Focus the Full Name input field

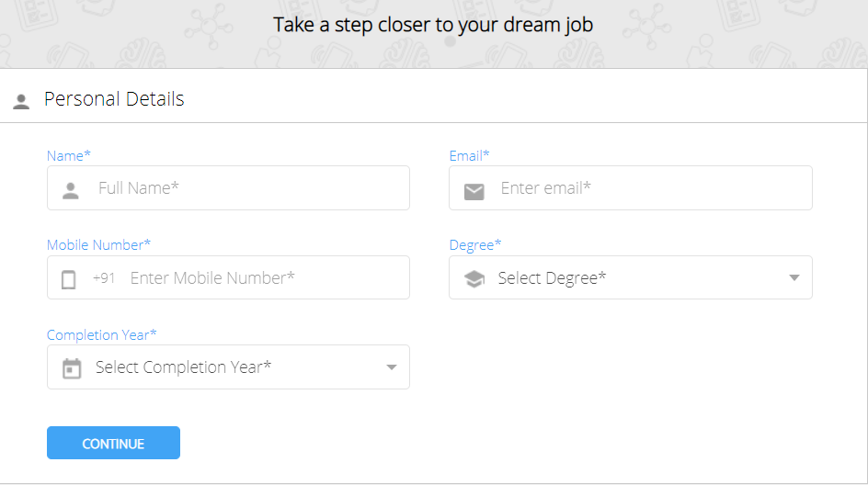pyautogui.click(x=228, y=188)
